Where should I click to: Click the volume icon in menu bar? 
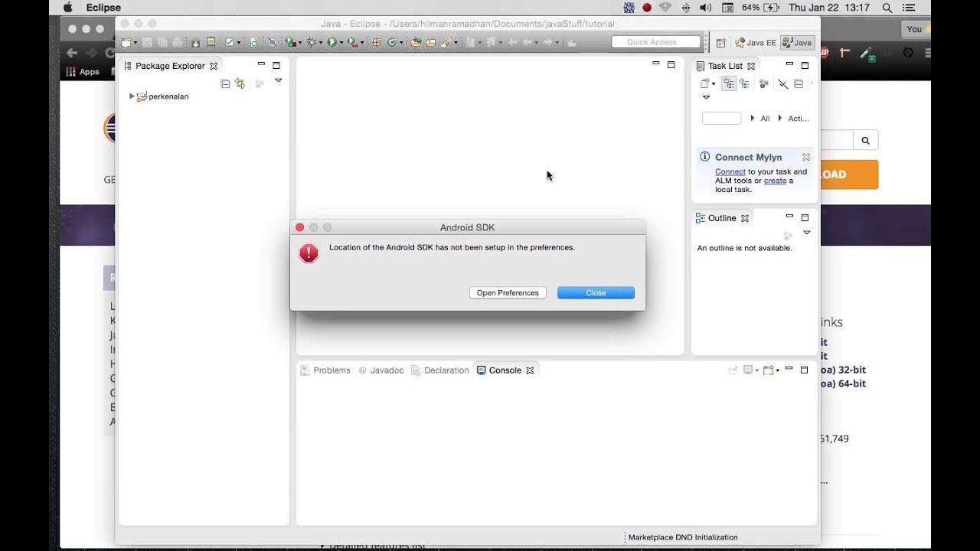click(x=705, y=8)
